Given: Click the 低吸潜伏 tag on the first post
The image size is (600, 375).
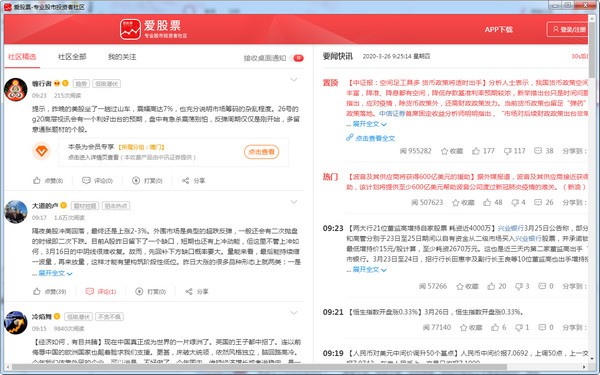Looking at the screenshot, I should [x=106, y=83].
